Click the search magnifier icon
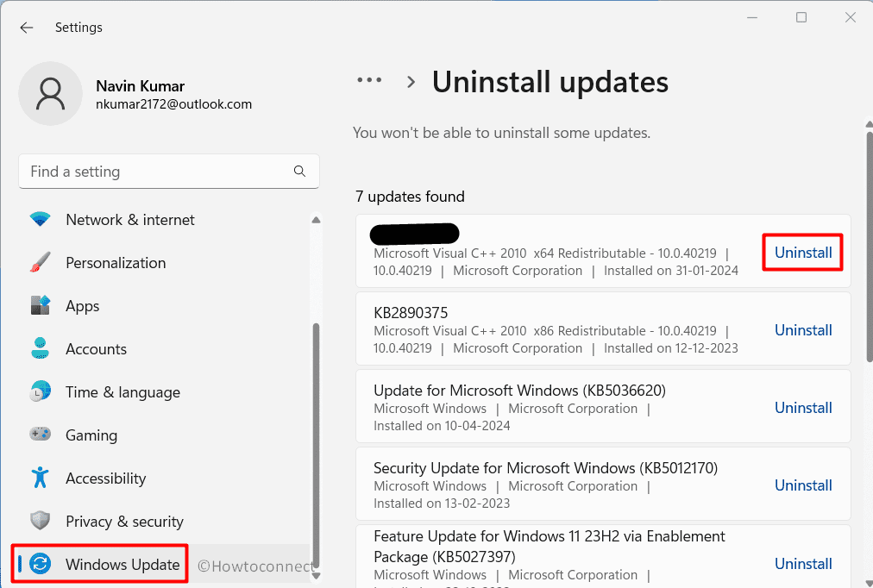Viewport: 873px width, 588px height. 299,172
